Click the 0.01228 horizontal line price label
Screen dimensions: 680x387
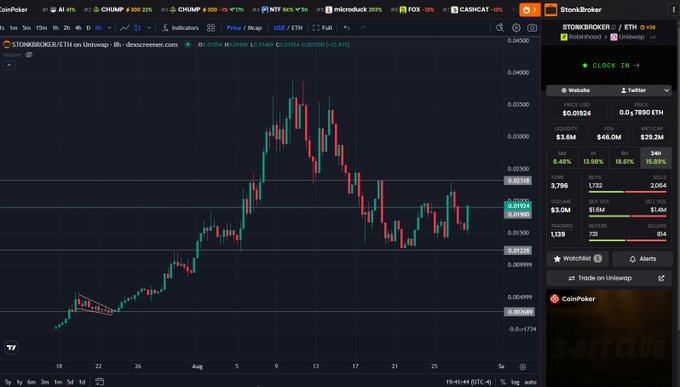(518, 251)
